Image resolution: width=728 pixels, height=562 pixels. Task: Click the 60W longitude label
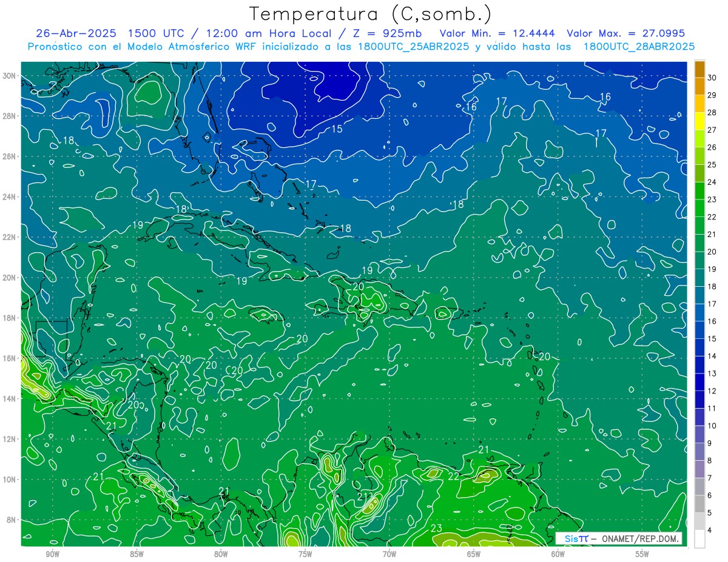point(558,554)
